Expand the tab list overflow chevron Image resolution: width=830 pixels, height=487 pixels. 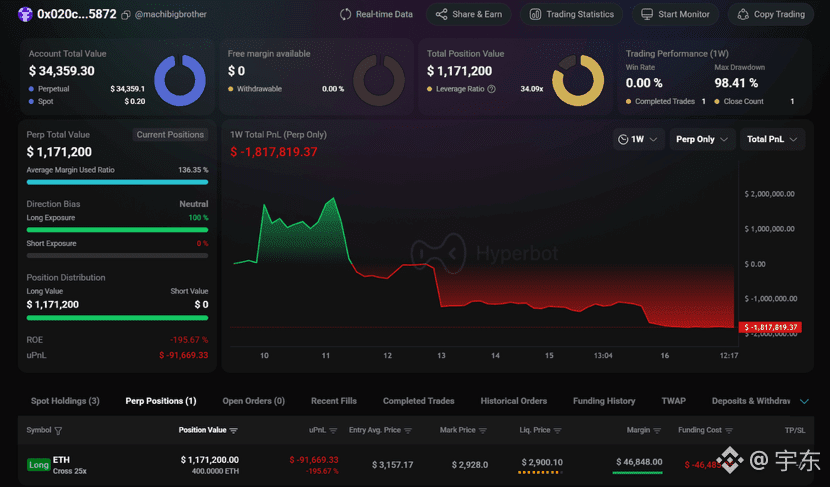tap(804, 401)
